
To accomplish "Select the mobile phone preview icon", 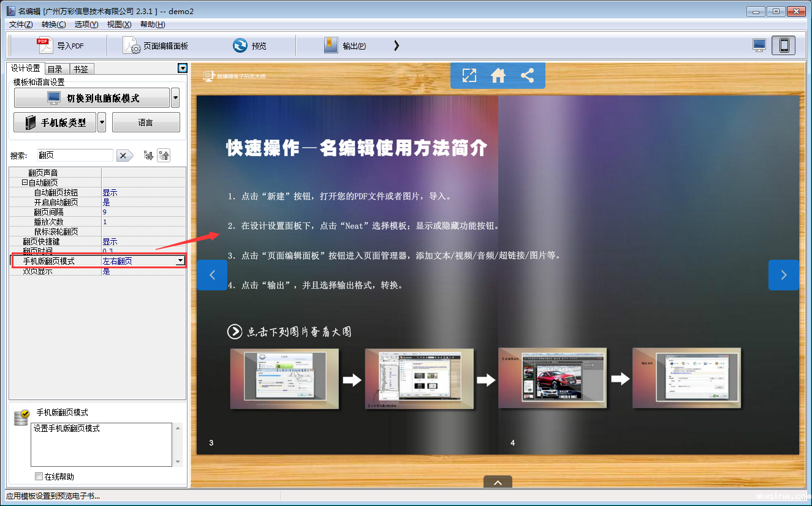I will 784,45.
